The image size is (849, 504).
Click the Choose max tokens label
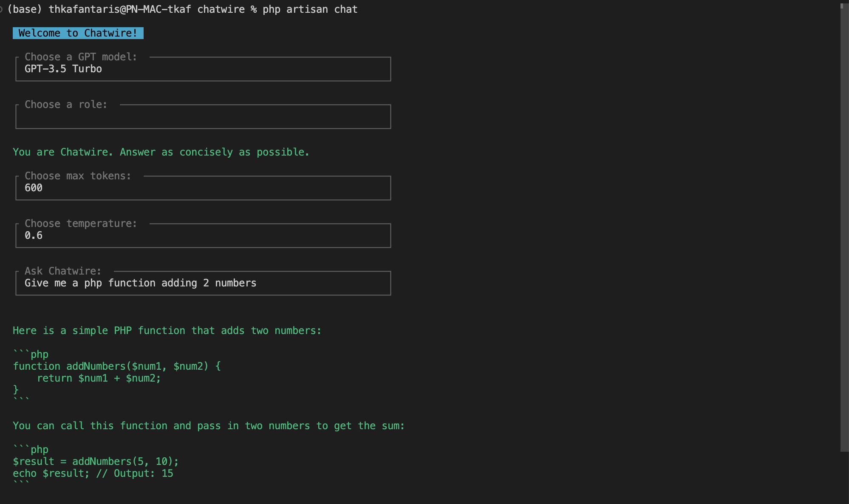(78, 176)
